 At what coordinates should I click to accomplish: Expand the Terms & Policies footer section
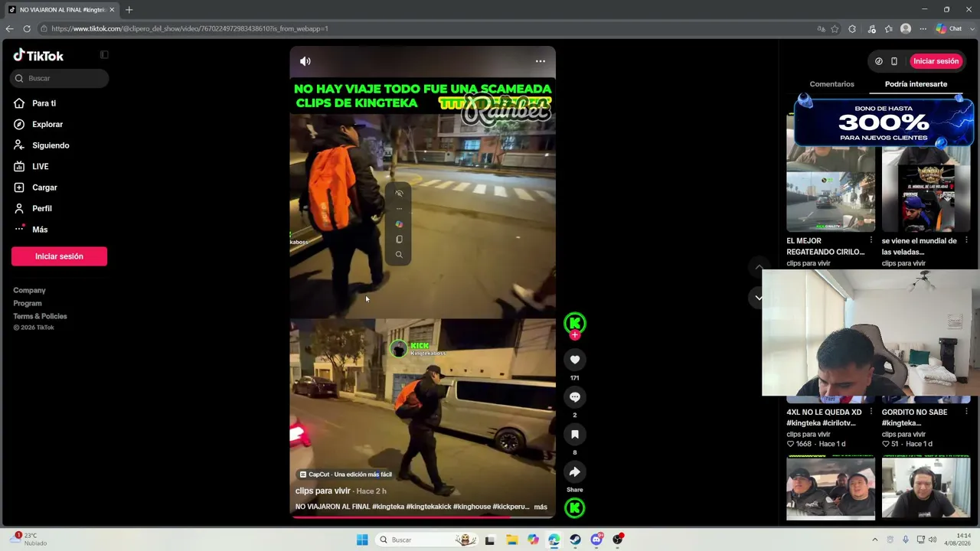click(x=40, y=316)
